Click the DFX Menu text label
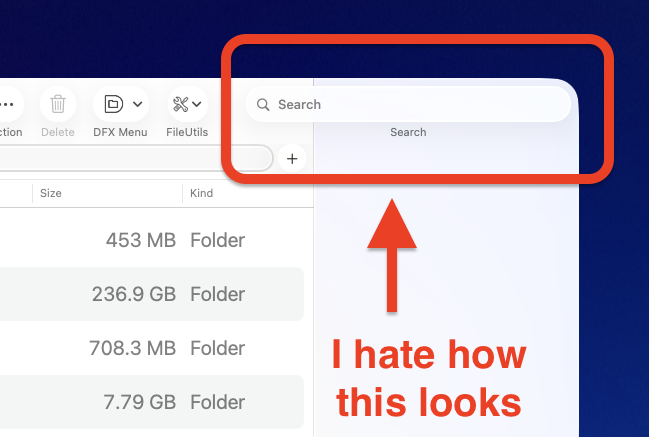649x437 pixels. [x=120, y=132]
